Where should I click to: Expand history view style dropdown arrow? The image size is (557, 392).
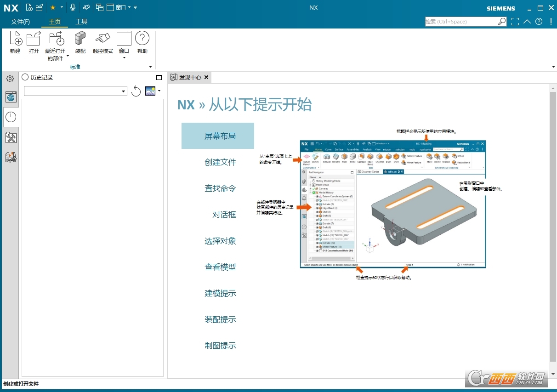click(x=159, y=91)
